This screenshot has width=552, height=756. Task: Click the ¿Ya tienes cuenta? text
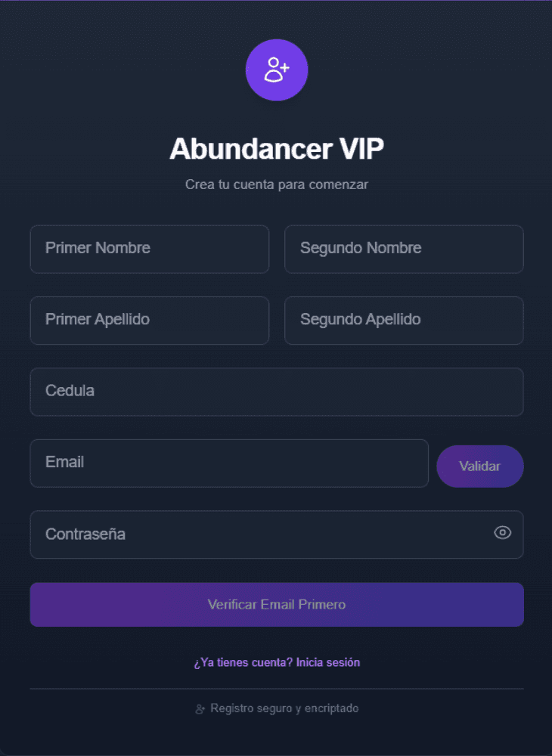click(x=243, y=662)
